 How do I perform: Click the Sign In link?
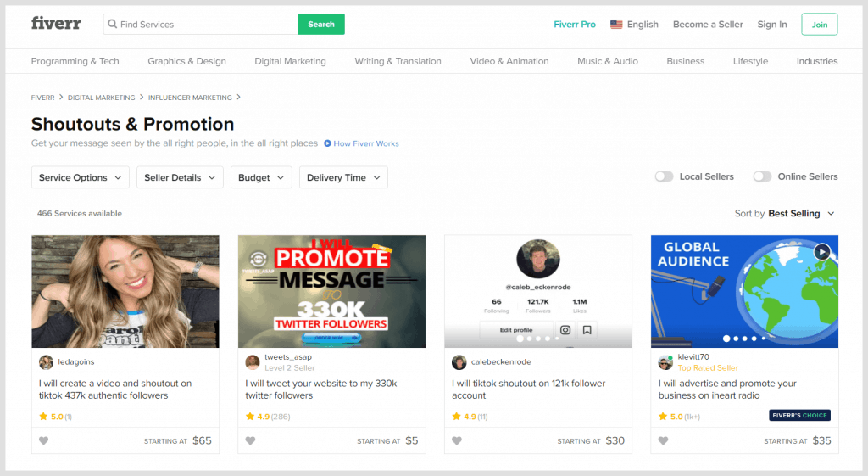point(771,25)
